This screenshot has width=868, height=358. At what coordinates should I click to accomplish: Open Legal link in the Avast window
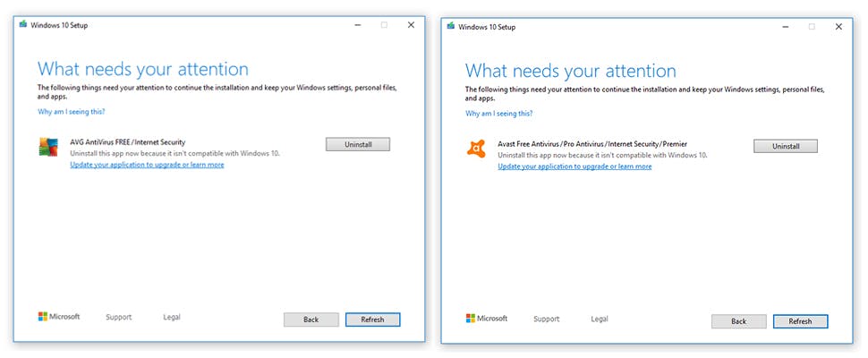(600, 319)
